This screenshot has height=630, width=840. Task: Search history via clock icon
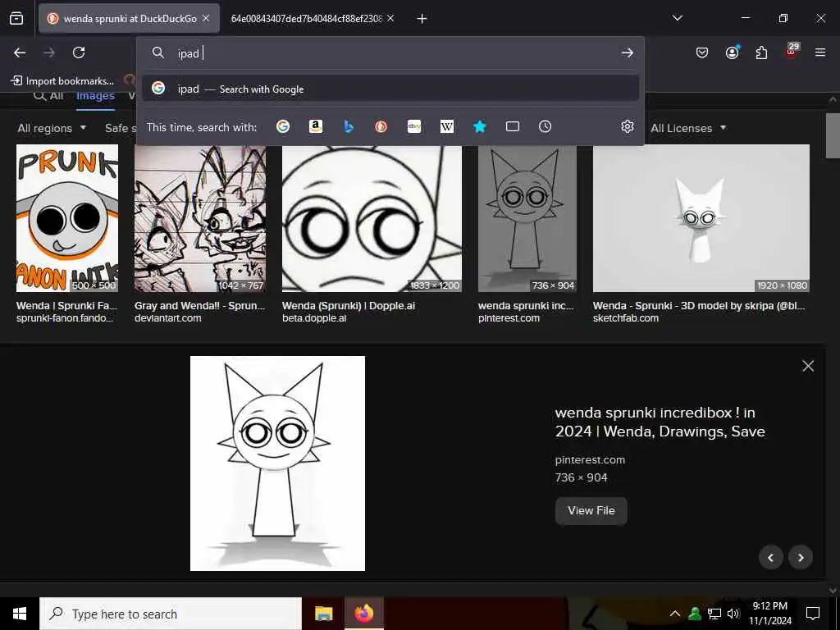pos(545,126)
